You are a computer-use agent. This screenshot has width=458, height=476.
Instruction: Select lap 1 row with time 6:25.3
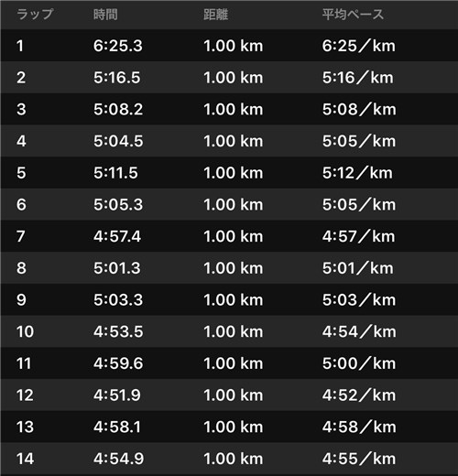pyautogui.click(x=229, y=46)
